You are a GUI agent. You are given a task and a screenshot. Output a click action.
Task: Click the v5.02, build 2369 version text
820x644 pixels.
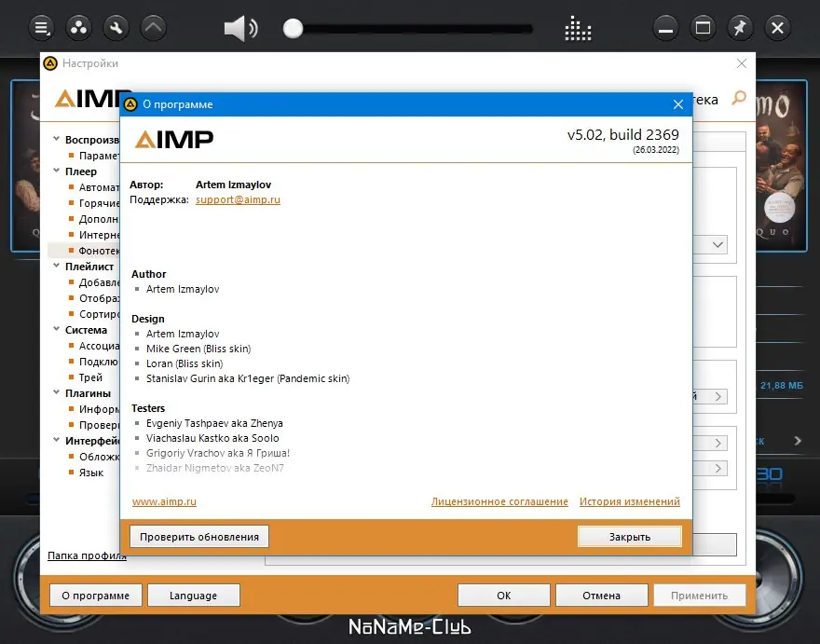point(622,134)
